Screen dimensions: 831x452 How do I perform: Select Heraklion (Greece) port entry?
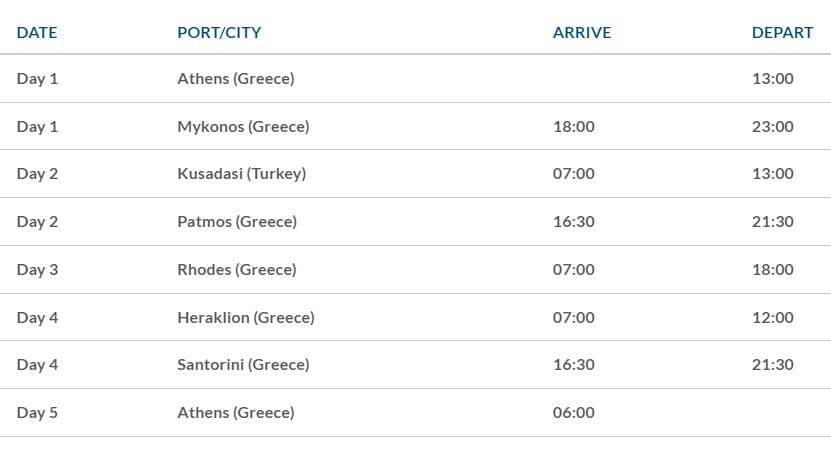(246, 317)
